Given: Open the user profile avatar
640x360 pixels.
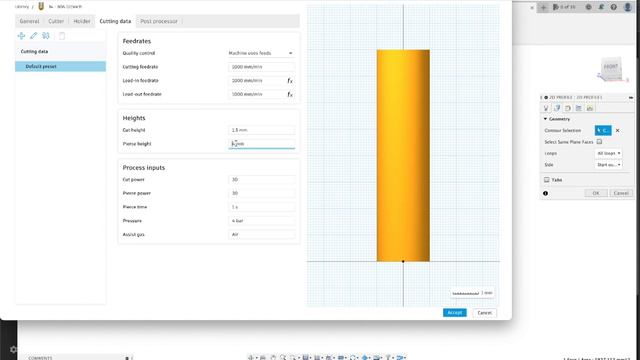Looking at the screenshot, I should (x=628, y=7).
